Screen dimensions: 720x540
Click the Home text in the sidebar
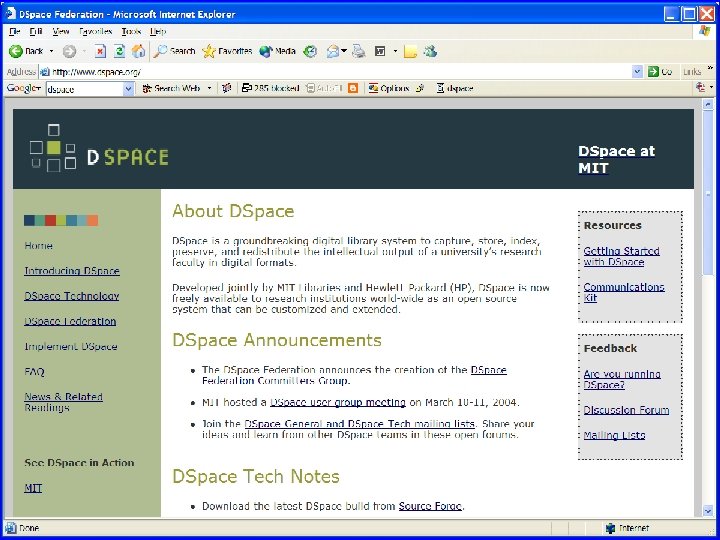tap(39, 246)
